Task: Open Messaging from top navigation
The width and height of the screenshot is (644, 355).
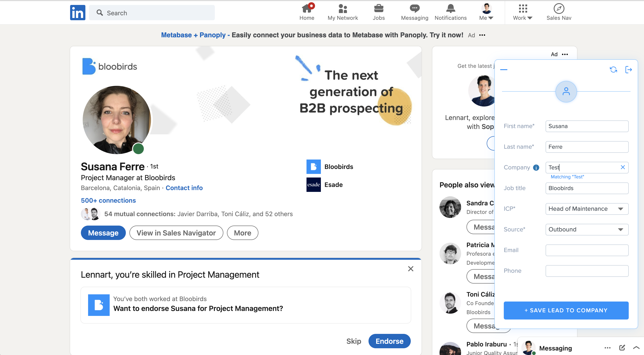Action: (414, 12)
